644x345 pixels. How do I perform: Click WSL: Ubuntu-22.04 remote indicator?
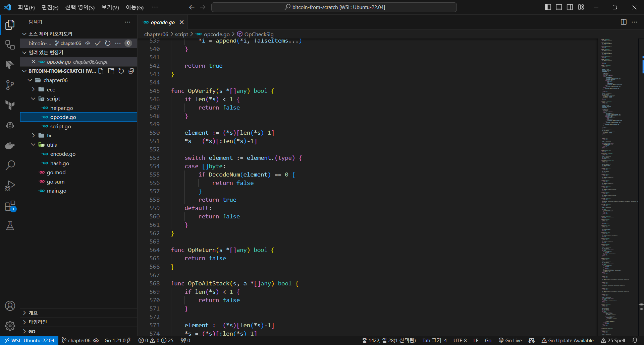30,340
